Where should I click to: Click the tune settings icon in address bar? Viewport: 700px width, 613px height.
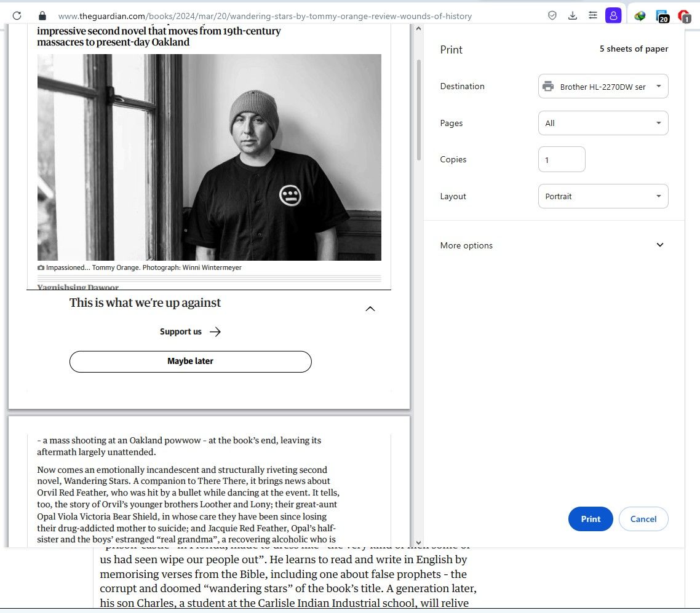(593, 16)
